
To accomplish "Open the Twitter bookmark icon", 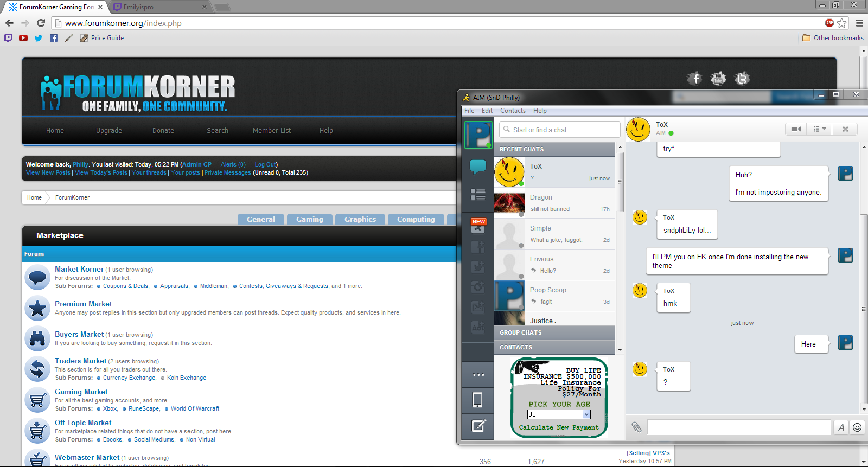I will pyautogui.click(x=38, y=38).
